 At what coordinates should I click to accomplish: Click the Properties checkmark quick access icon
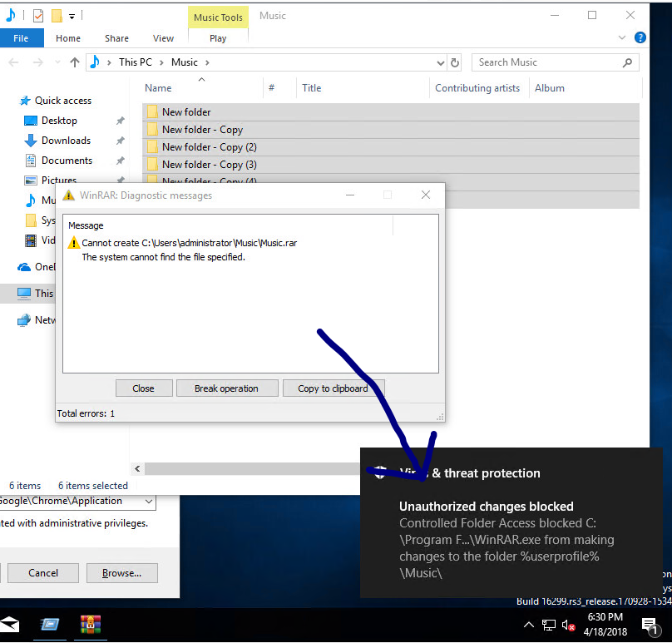pyautogui.click(x=38, y=16)
